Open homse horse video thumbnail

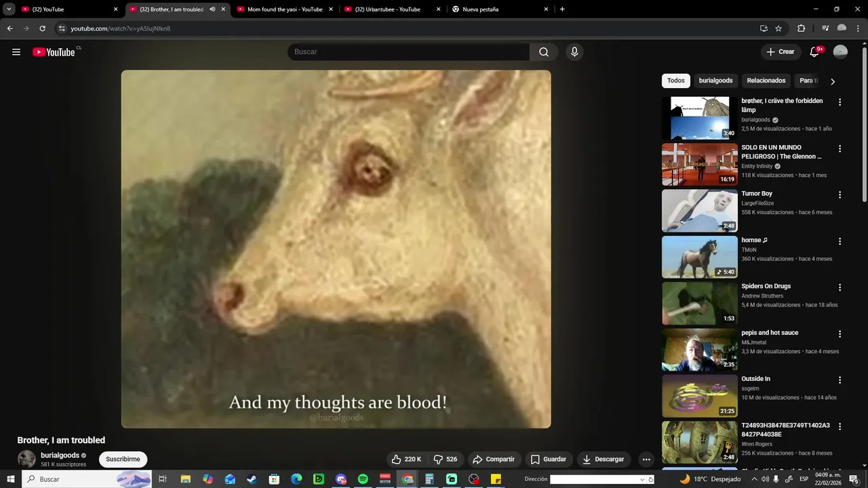[x=699, y=257]
